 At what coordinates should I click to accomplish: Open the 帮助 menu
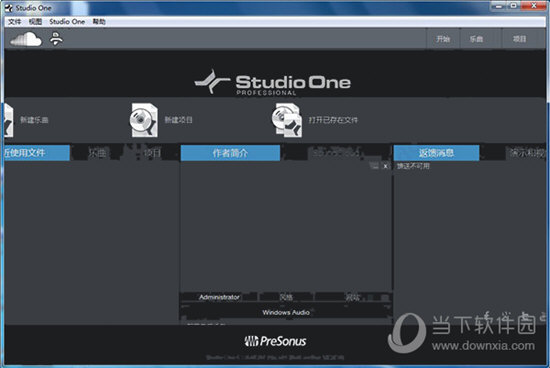point(99,22)
